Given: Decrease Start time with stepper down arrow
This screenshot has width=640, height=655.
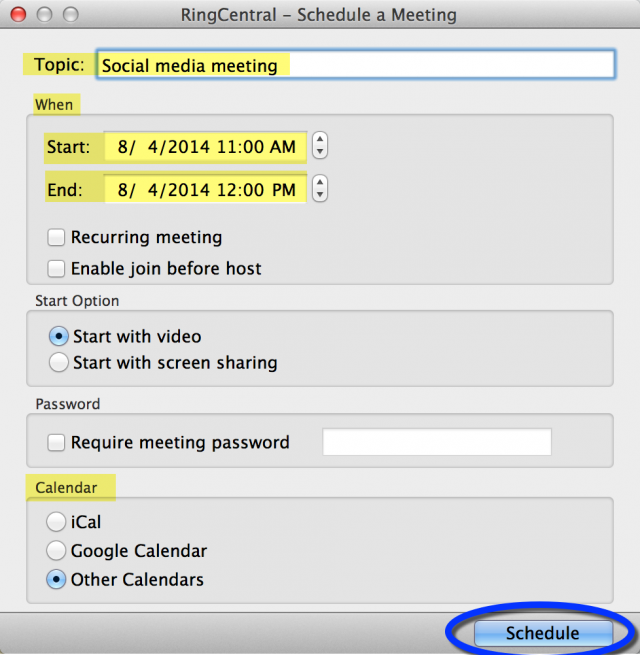Looking at the screenshot, I should pyautogui.click(x=319, y=153).
